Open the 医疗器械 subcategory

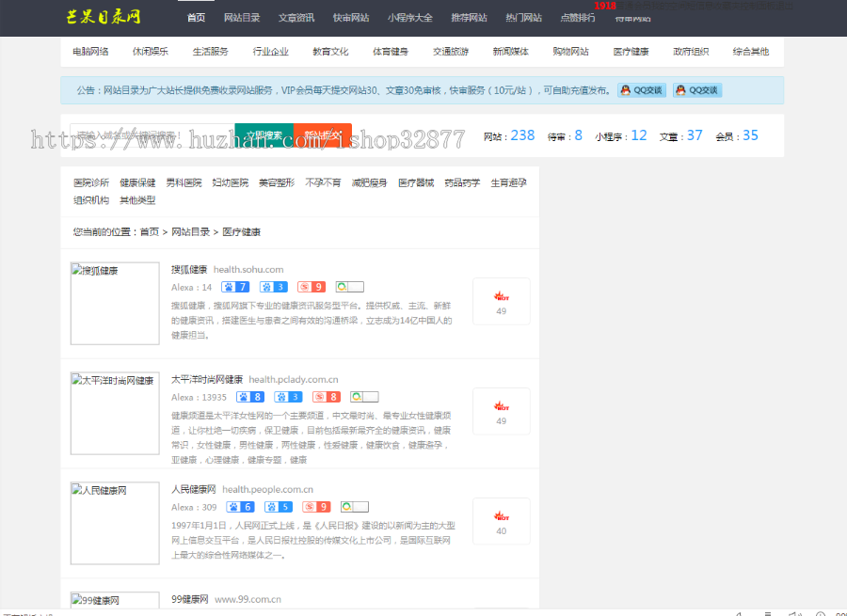coord(416,183)
